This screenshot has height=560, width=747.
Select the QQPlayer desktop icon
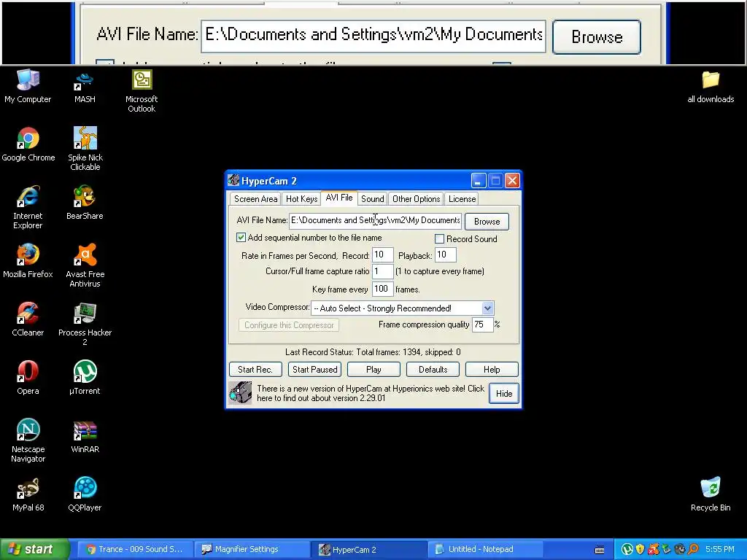(85, 494)
